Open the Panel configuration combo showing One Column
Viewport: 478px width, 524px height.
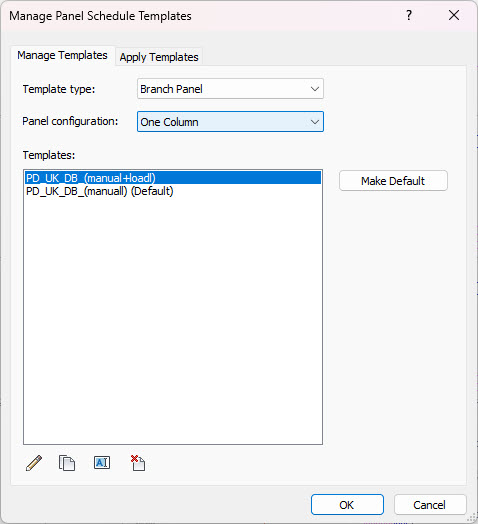230,122
